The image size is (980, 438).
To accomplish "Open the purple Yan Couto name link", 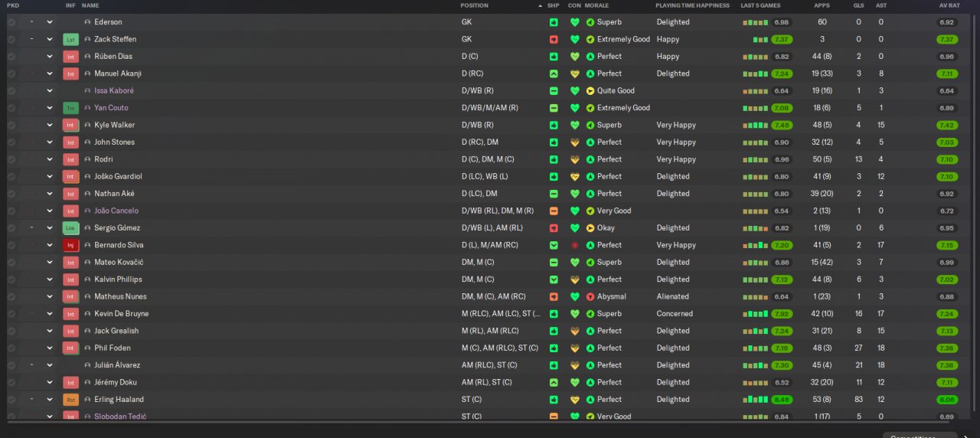I will pos(111,108).
